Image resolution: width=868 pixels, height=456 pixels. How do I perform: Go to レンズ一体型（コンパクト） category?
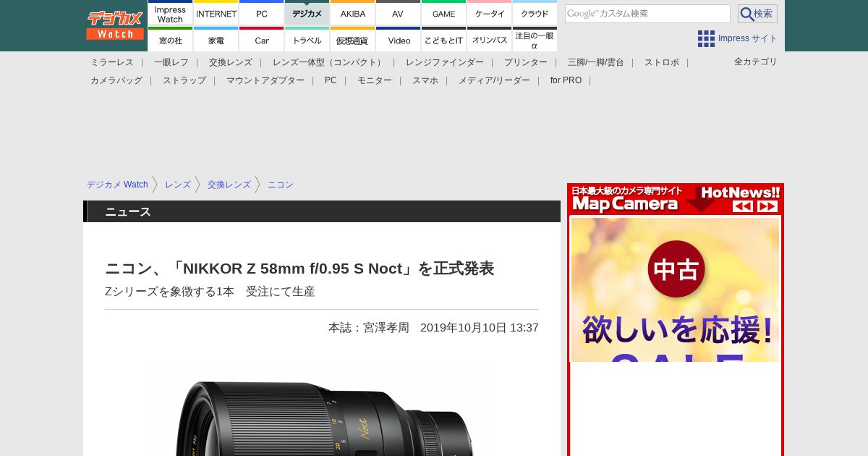pyautogui.click(x=329, y=62)
